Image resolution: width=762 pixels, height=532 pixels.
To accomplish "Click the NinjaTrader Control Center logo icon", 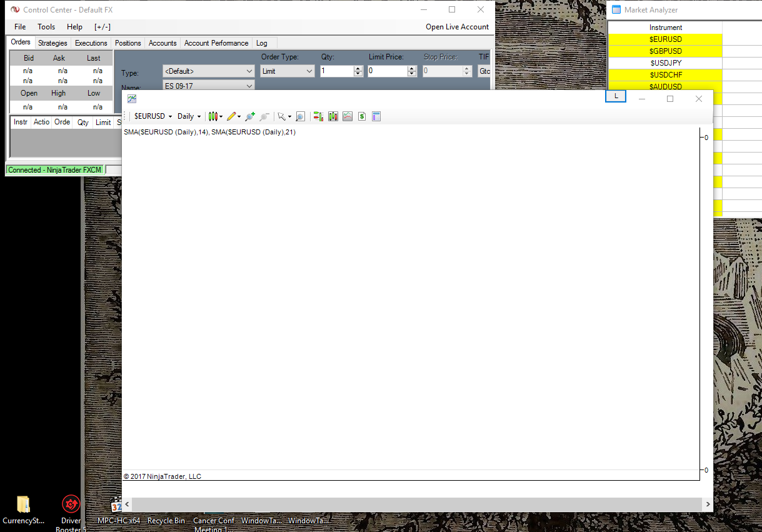I will tap(15, 10).
